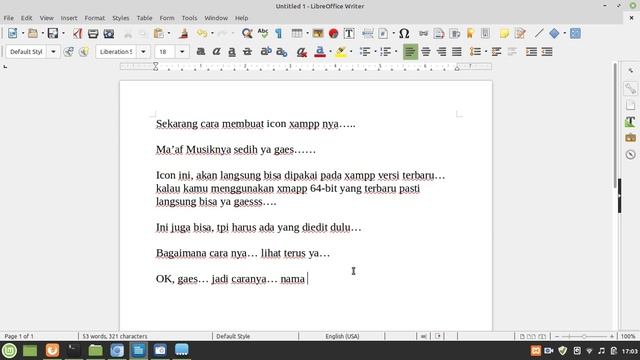The height and width of the screenshot is (360, 640).
Task: Click the Paste clipboard icon
Action: (158, 33)
